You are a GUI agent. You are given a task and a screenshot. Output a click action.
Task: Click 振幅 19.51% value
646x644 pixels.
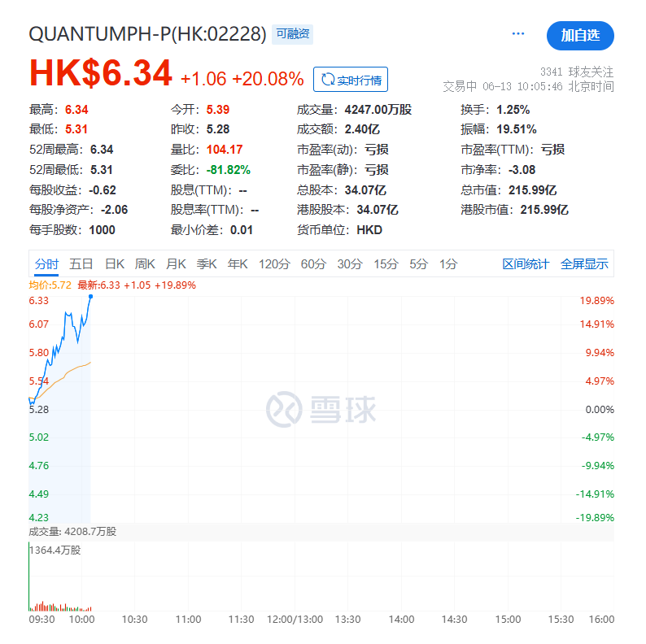pos(516,129)
